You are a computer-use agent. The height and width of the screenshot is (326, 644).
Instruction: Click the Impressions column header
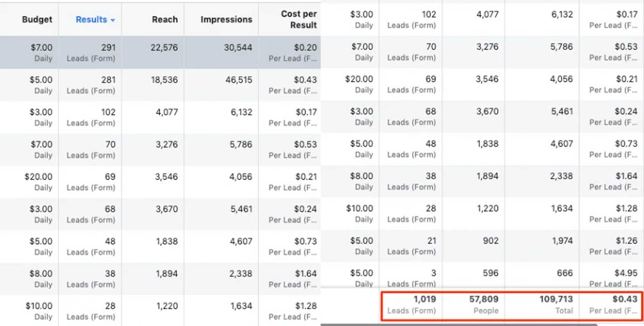[x=226, y=19]
